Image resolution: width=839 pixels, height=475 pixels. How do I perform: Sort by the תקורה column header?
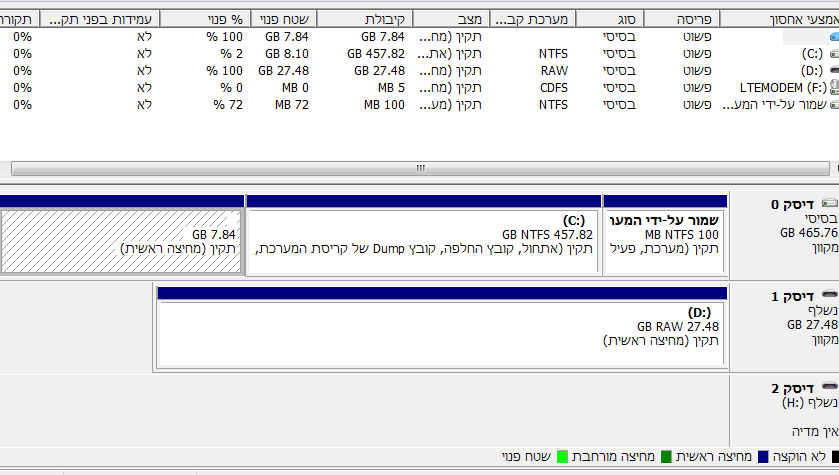tap(19, 20)
